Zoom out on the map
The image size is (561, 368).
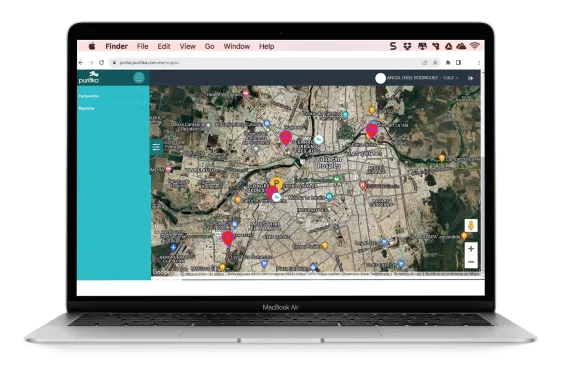471,262
